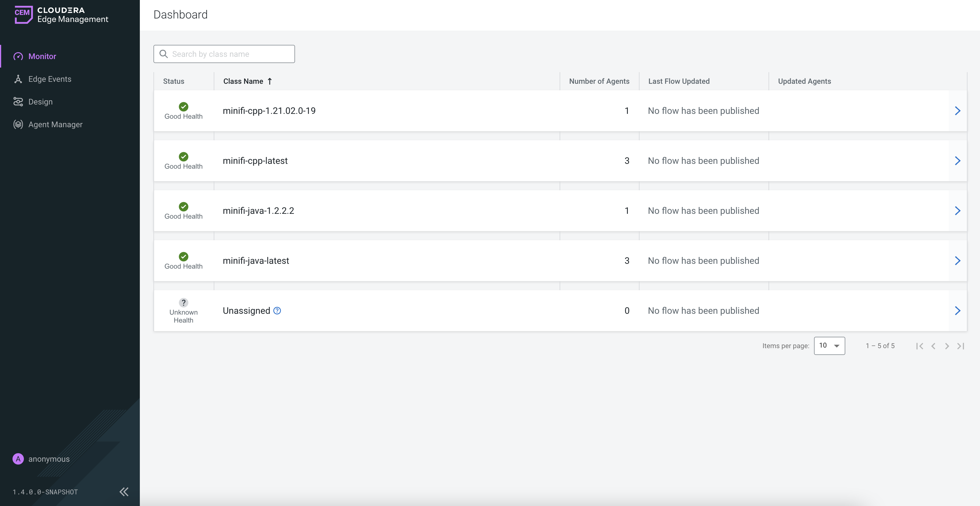Click the Design flow icon in sidebar
Image resolution: width=980 pixels, height=506 pixels.
(18, 102)
